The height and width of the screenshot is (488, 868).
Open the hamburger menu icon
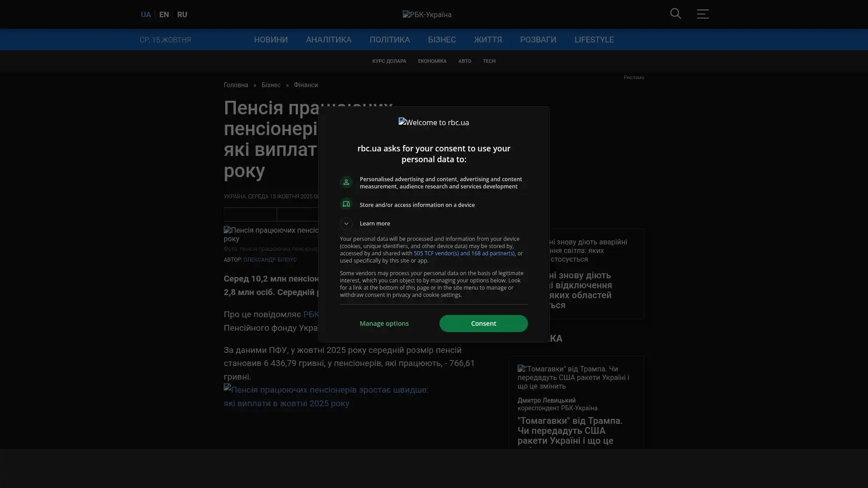point(703,14)
